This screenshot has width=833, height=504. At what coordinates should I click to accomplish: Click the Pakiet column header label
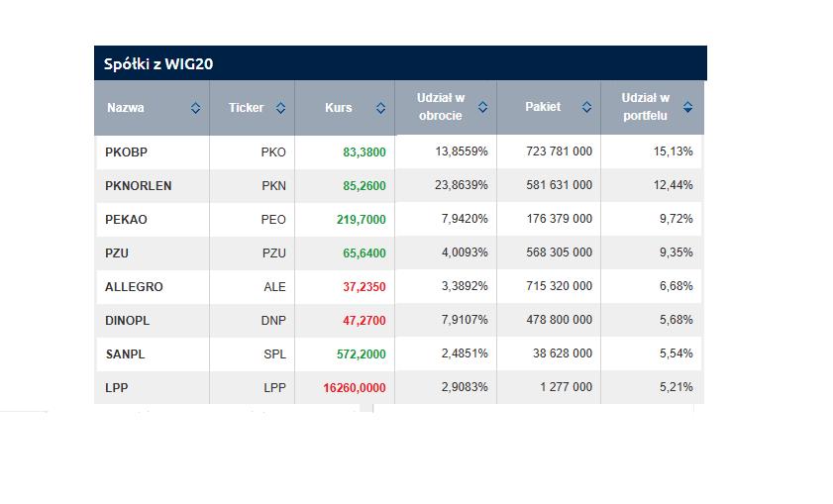click(x=543, y=107)
